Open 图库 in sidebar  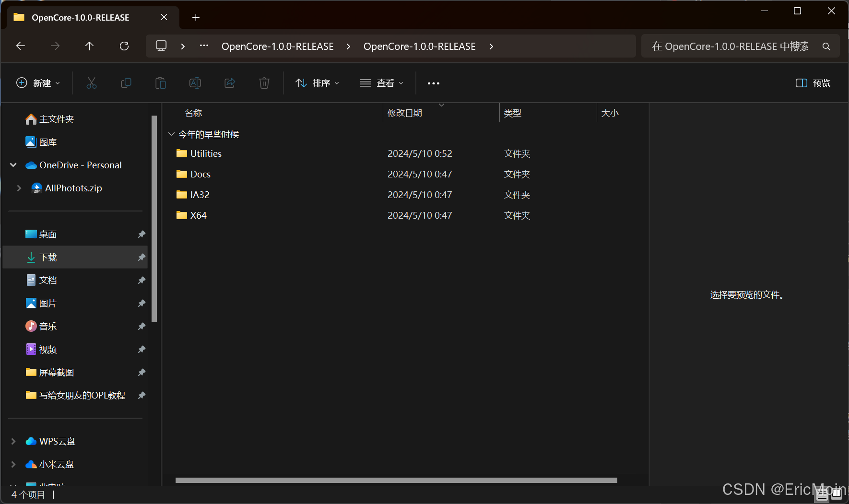click(48, 142)
